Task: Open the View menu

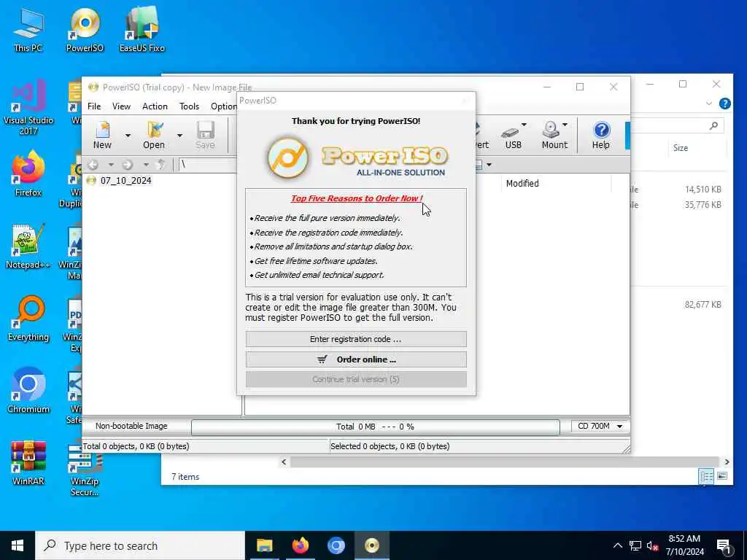Action: [x=122, y=106]
